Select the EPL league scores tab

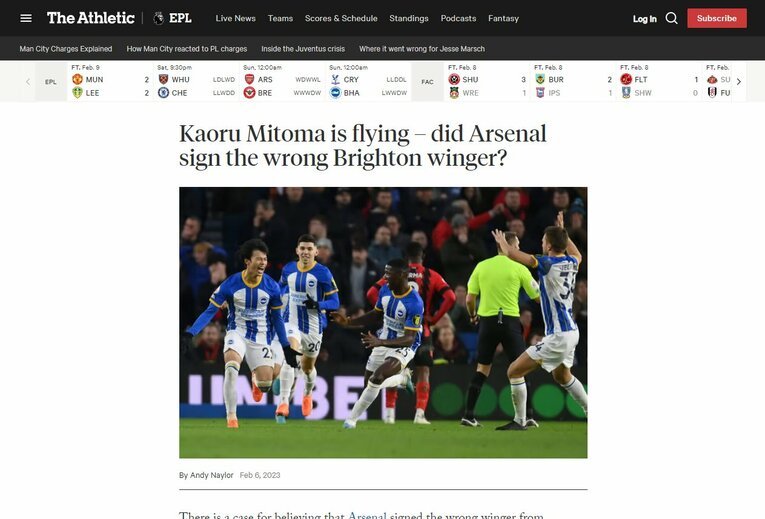click(x=51, y=82)
